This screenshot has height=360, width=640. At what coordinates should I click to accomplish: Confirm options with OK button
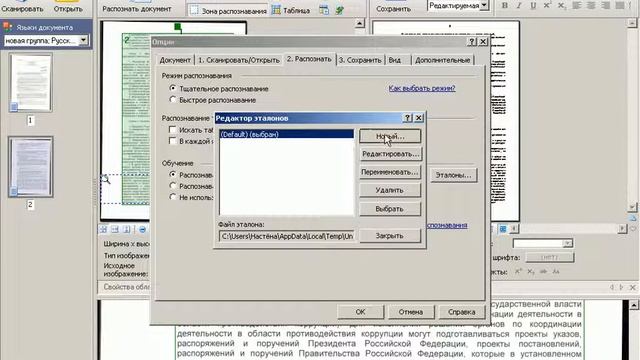[360, 312]
